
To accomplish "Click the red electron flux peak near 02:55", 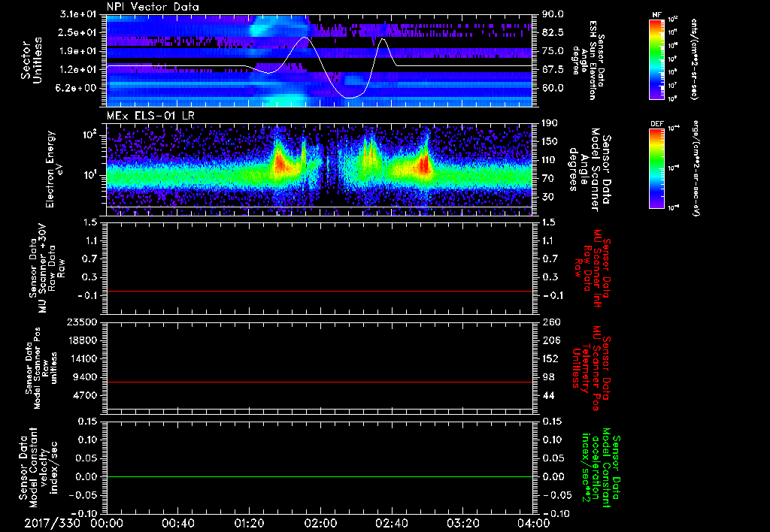I will point(424,165).
